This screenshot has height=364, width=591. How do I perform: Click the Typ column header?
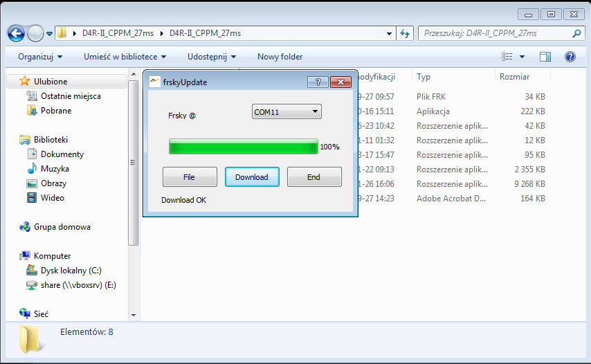pyautogui.click(x=453, y=77)
